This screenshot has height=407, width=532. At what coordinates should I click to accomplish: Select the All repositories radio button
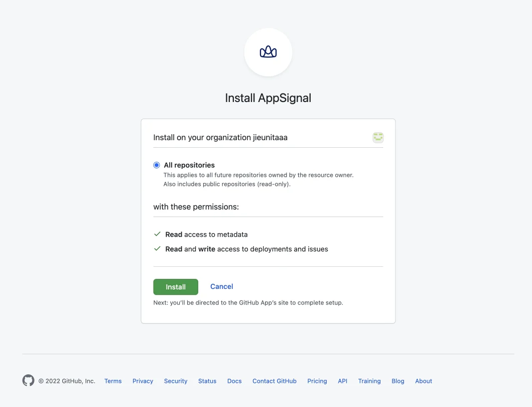coord(157,165)
